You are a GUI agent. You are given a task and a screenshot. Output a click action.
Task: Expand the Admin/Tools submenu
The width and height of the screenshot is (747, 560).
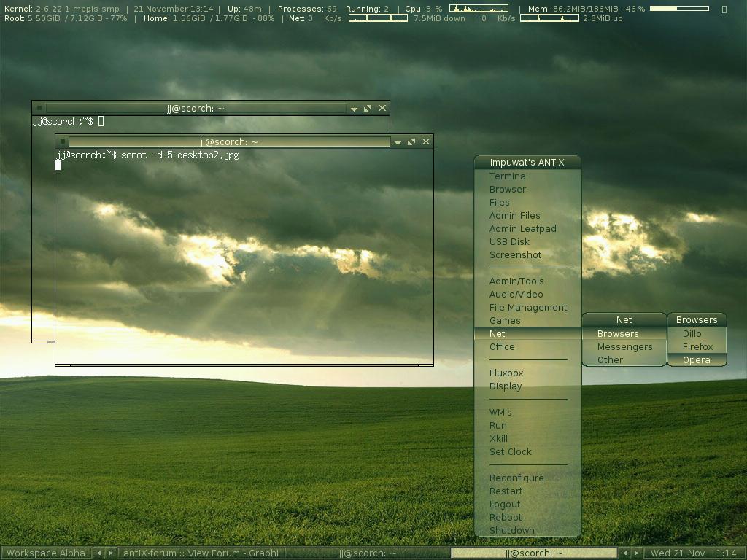click(x=528, y=281)
